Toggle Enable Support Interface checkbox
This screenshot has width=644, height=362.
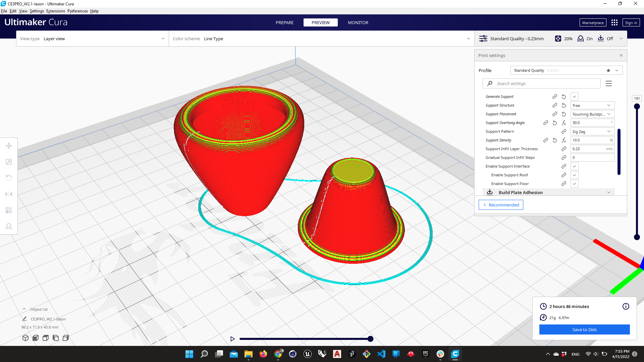(575, 166)
